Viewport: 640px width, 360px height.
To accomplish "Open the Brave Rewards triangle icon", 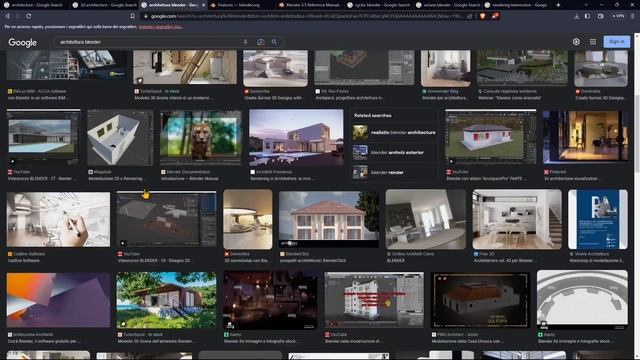I will tap(495, 16).
